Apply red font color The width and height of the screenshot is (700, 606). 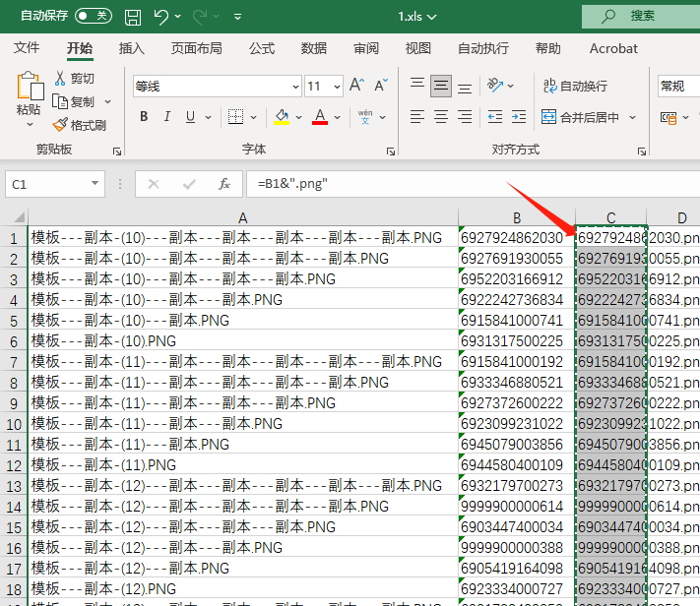click(320, 117)
